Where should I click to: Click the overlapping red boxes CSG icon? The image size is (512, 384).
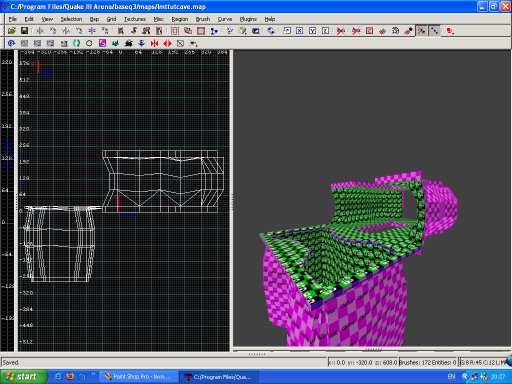click(x=188, y=31)
